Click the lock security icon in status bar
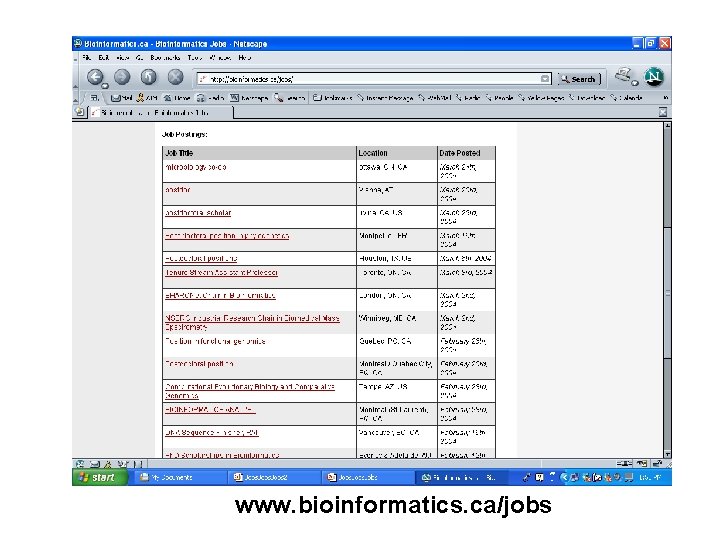This screenshot has height=540, width=720. pos(657,464)
